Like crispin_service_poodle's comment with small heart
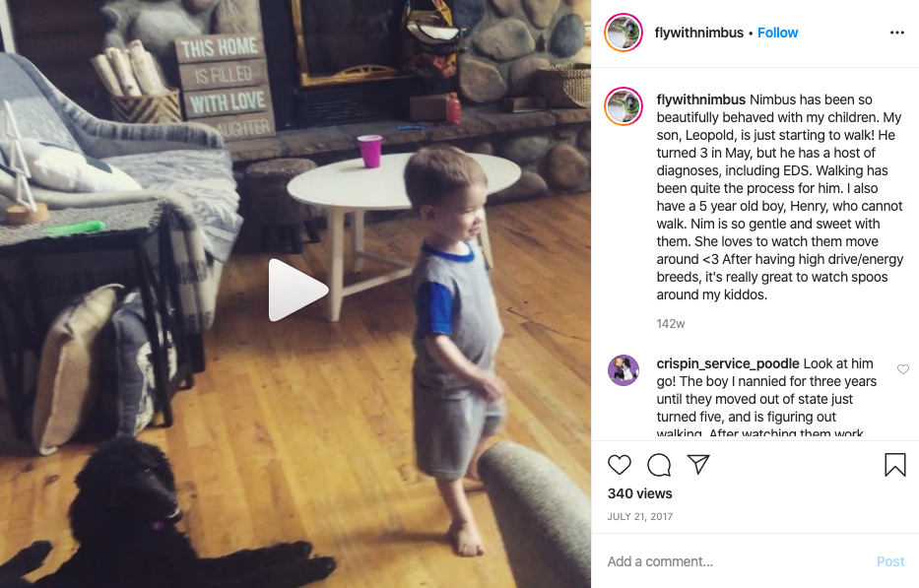Image resolution: width=919 pixels, height=588 pixels. tap(902, 369)
